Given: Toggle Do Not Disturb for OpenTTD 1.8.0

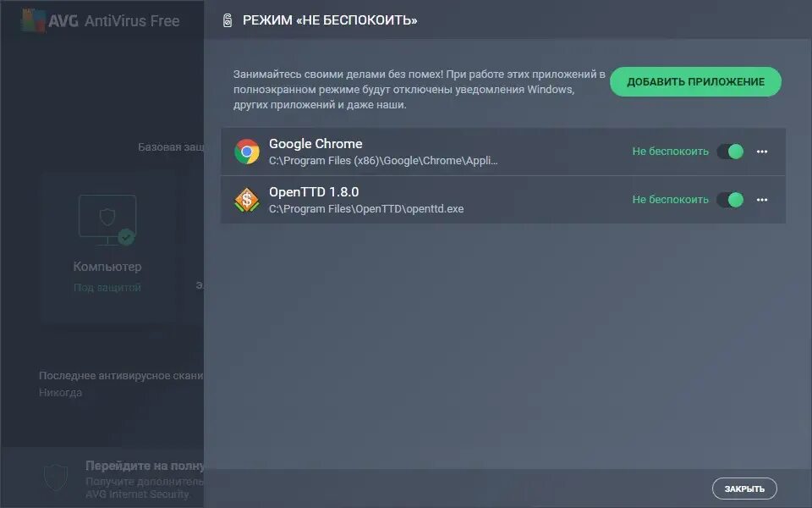Looking at the screenshot, I should [730, 200].
